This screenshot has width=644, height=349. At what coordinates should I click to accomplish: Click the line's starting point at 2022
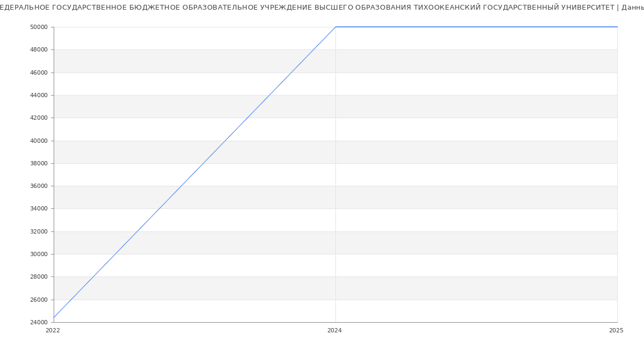(x=54, y=318)
